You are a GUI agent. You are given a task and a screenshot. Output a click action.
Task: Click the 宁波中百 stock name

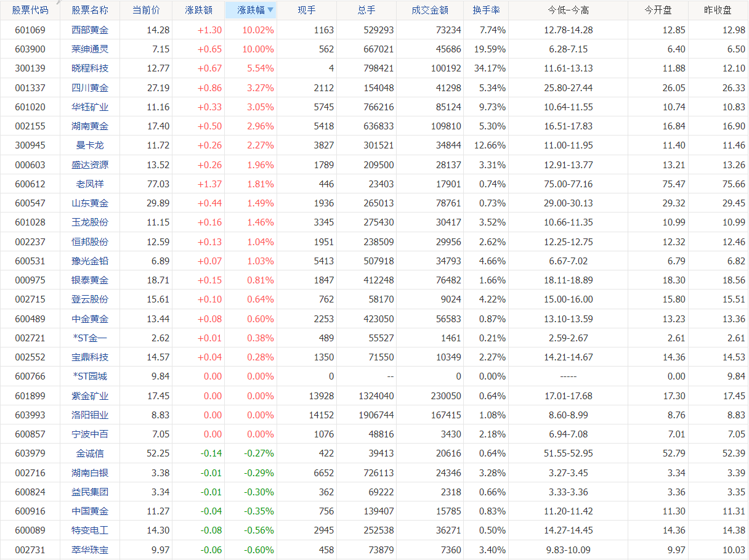point(90,434)
